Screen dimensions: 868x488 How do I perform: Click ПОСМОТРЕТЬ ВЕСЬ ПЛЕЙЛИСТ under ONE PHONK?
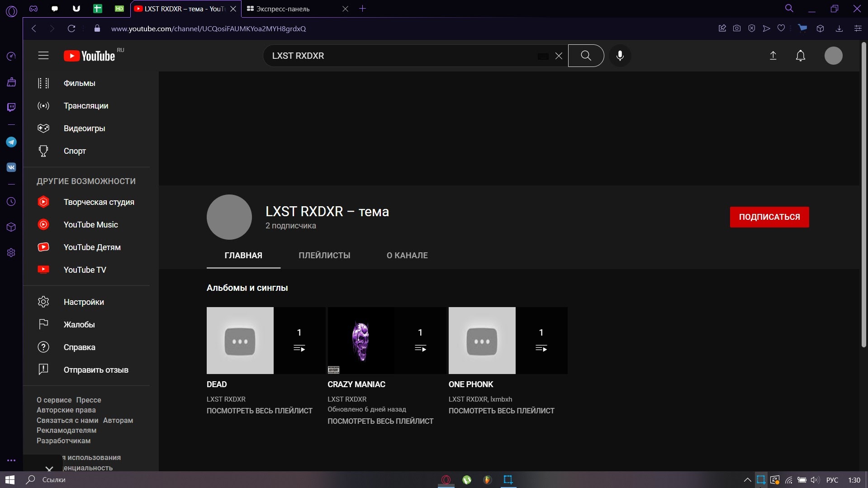[501, 411]
